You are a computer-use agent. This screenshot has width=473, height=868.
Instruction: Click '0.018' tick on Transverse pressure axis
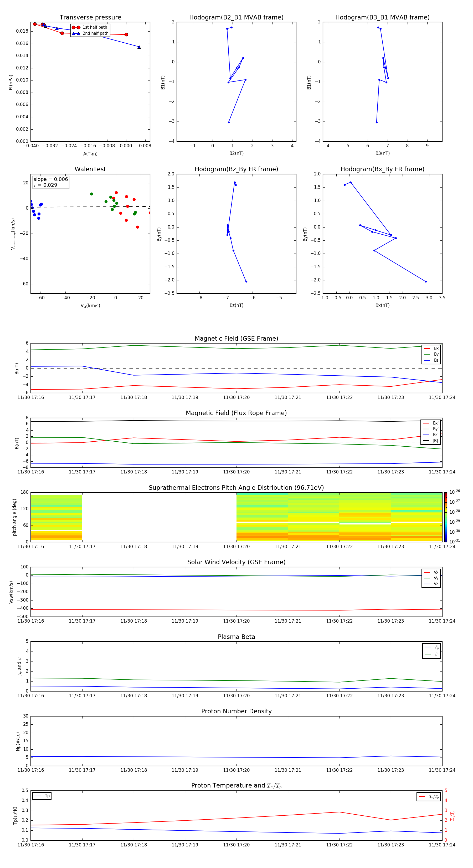click(22, 31)
